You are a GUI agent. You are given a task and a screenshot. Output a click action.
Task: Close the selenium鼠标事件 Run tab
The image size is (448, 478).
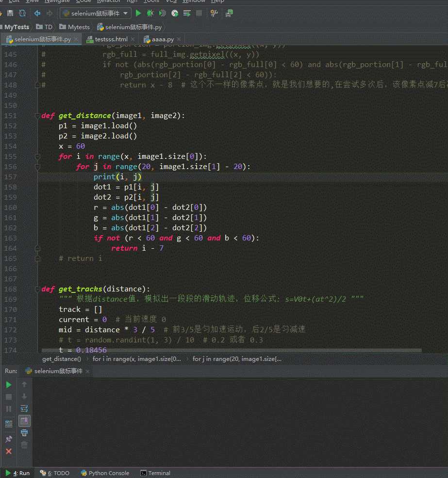87,371
